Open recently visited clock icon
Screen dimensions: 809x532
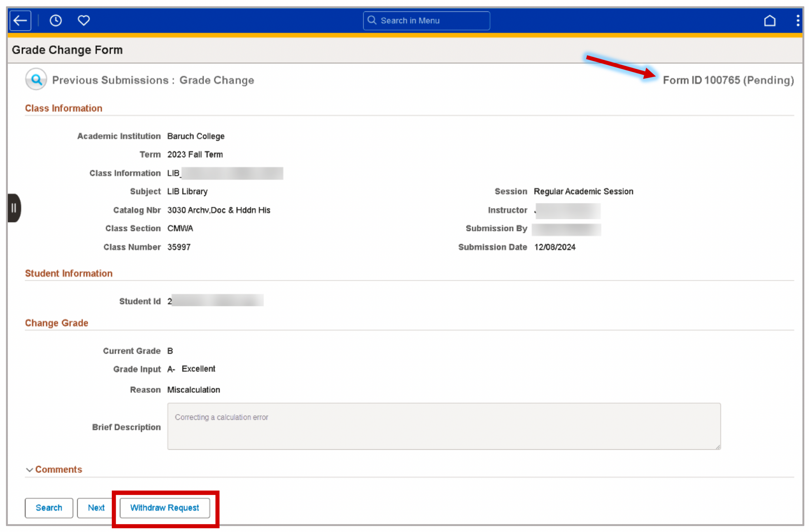pos(56,21)
